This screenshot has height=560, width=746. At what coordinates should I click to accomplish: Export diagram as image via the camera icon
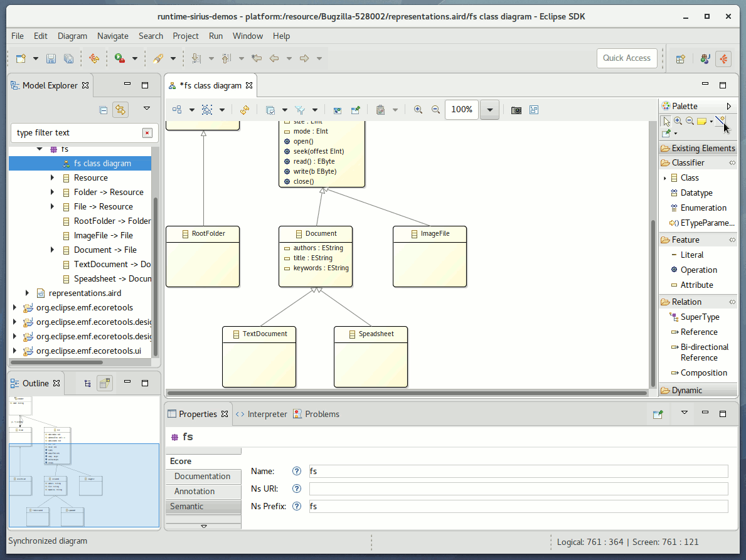pyautogui.click(x=516, y=110)
